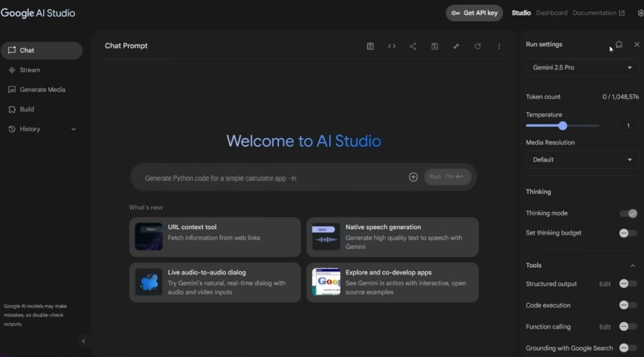
Task: Collapse the Tools section chevron
Action: pyautogui.click(x=632, y=266)
